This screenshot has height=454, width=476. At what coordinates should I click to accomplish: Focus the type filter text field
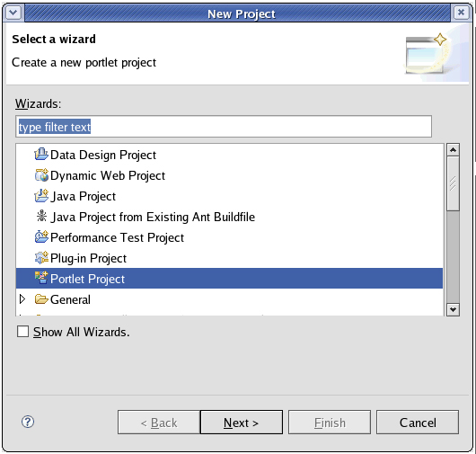(x=224, y=127)
